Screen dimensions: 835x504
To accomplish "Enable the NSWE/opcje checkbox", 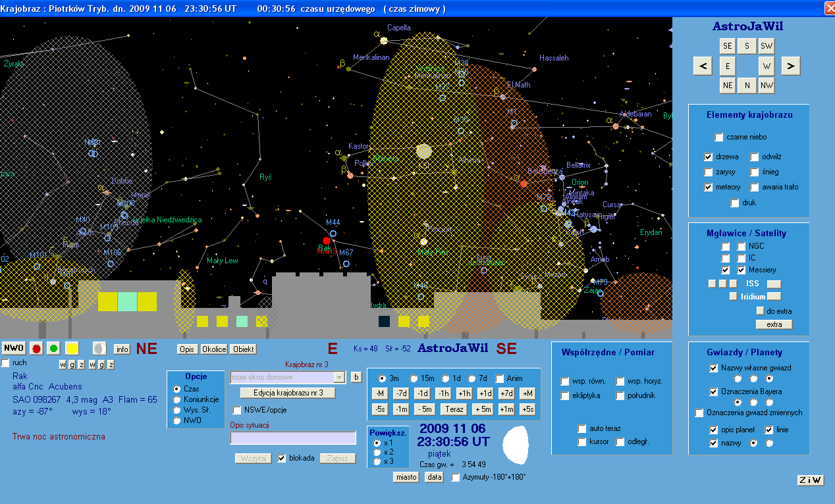I will coord(238,410).
